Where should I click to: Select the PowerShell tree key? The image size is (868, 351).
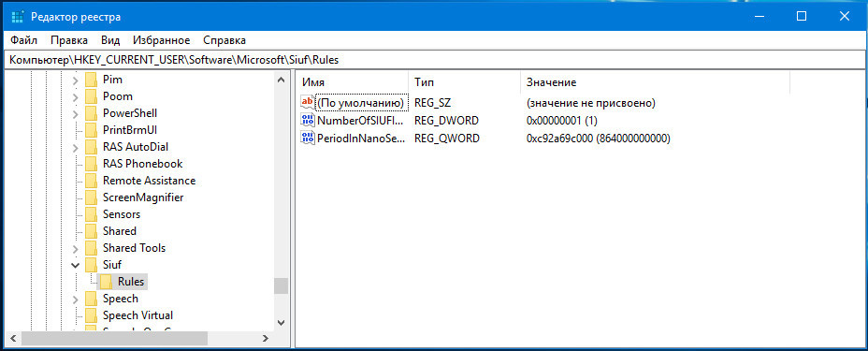pos(129,113)
